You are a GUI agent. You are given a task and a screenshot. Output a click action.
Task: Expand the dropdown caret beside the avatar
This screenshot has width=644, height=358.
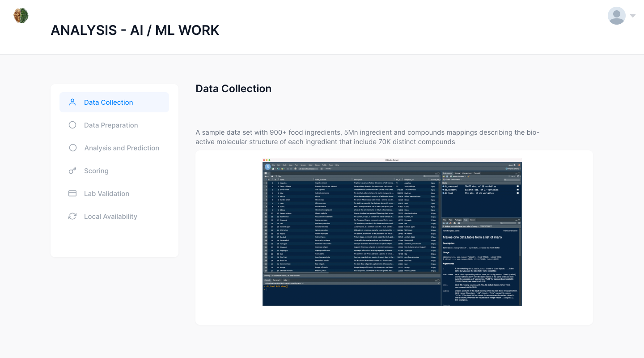click(633, 16)
